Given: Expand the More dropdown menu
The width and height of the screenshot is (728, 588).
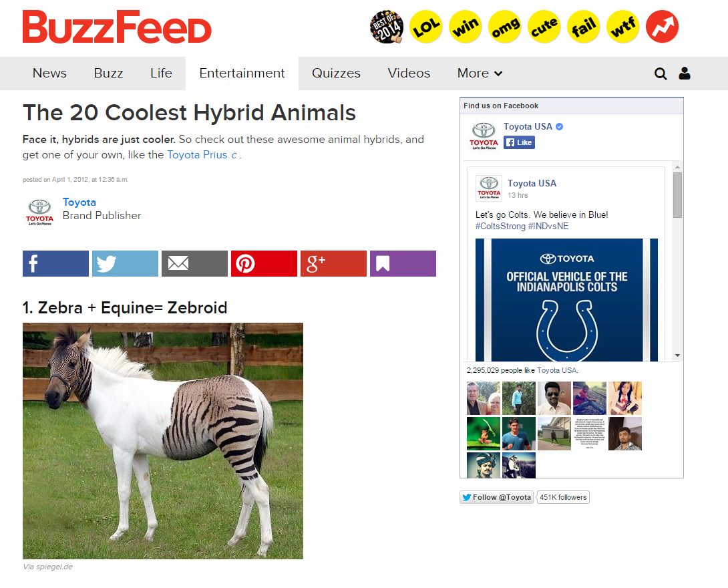Looking at the screenshot, I should coord(480,73).
